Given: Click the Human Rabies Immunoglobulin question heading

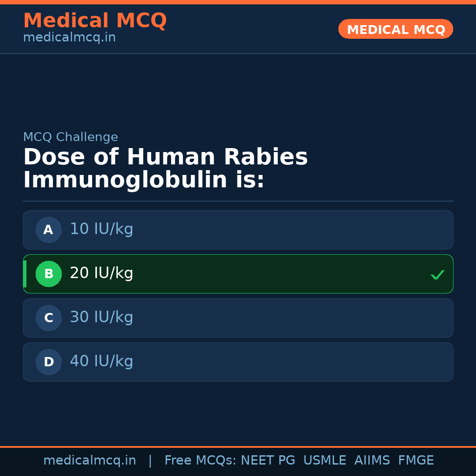Looking at the screenshot, I should pos(165,168).
